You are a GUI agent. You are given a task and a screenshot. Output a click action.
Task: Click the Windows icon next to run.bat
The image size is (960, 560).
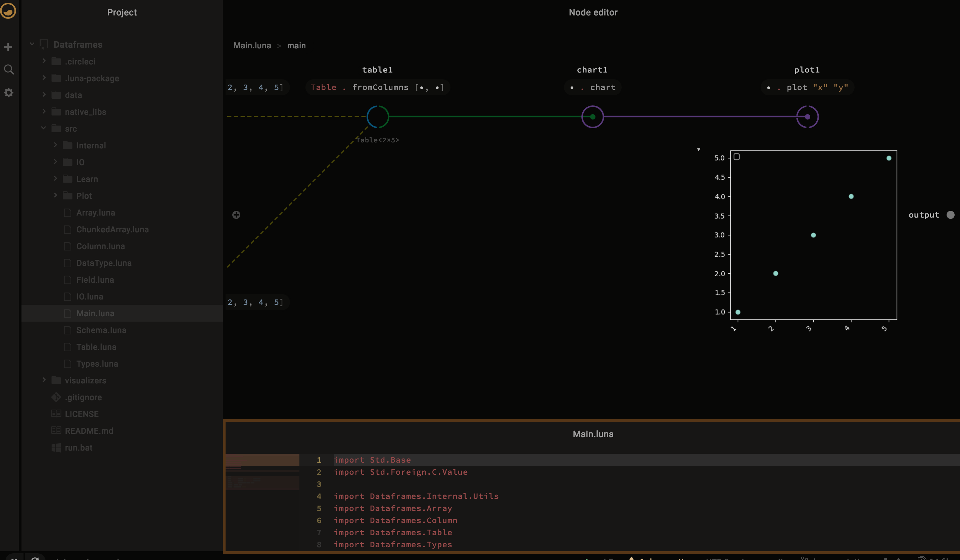coord(56,448)
